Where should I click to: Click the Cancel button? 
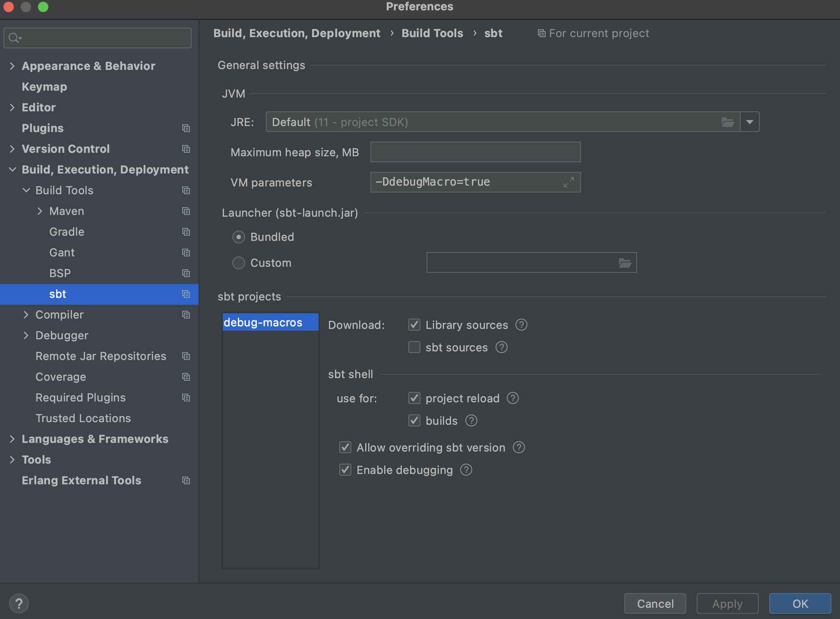tap(655, 603)
